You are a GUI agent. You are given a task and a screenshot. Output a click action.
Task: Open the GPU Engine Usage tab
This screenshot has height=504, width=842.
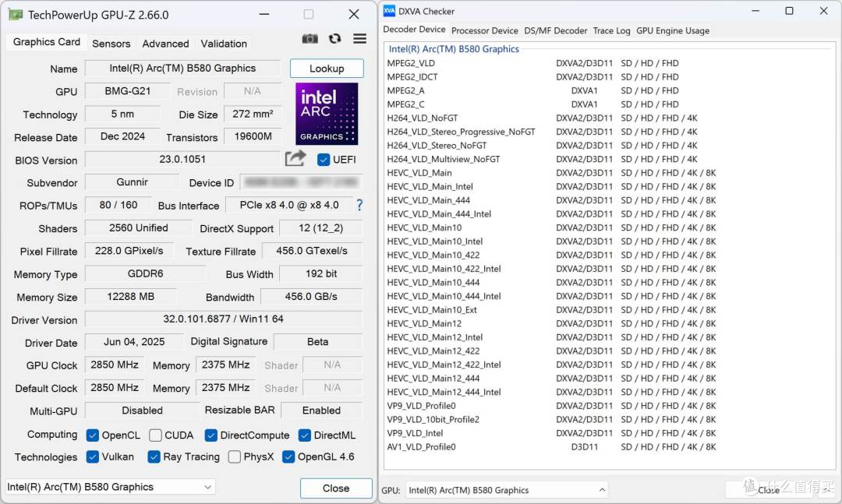click(x=673, y=30)
